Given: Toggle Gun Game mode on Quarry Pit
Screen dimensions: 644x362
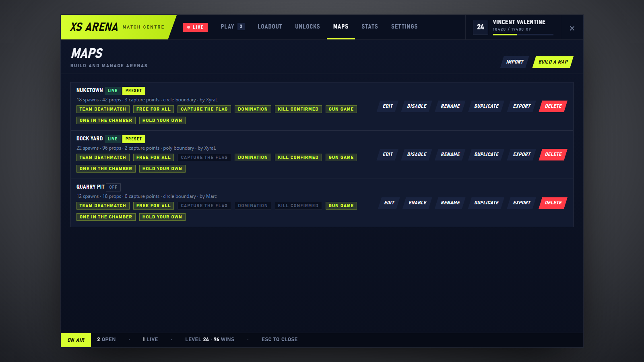Looking at the screenshot, I should (x=341, y=206).
